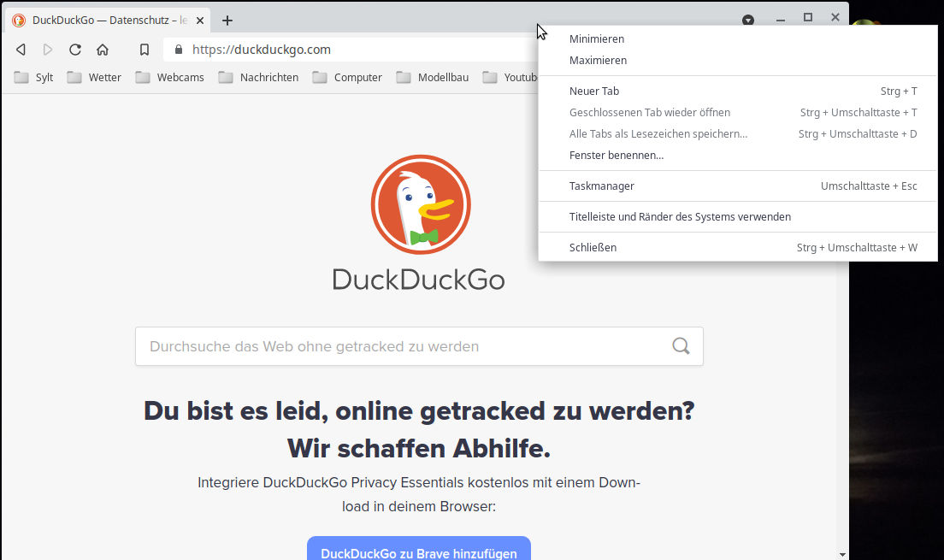Maximize the browser window
Viewport: 944px width, 560px height.
coord(808,17)
